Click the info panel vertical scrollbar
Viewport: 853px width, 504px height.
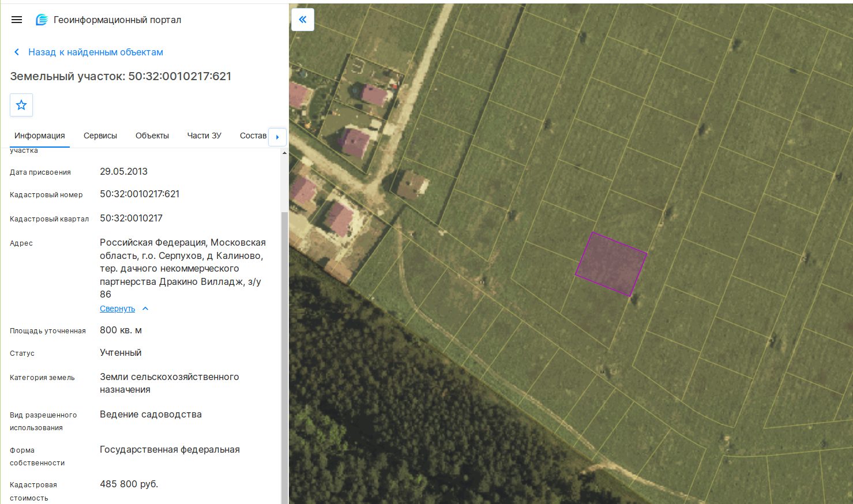(284, 358)
